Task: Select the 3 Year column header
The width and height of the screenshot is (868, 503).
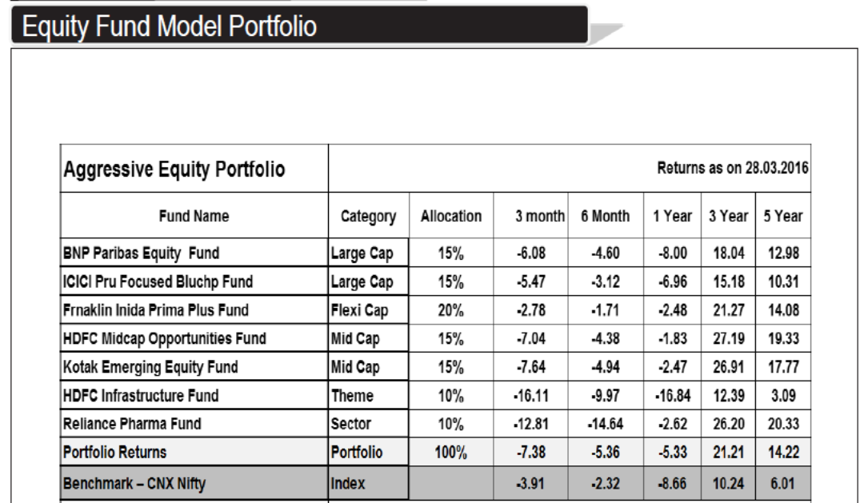Action: point(728,216)
